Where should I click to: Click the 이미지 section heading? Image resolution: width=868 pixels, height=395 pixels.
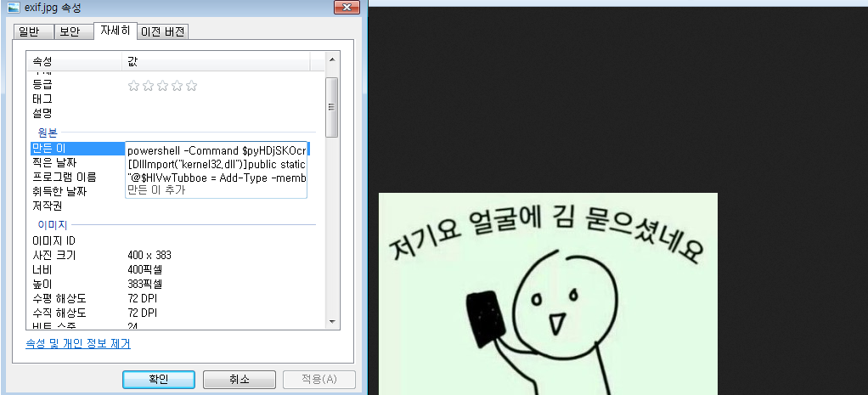[x=52, y=225]
